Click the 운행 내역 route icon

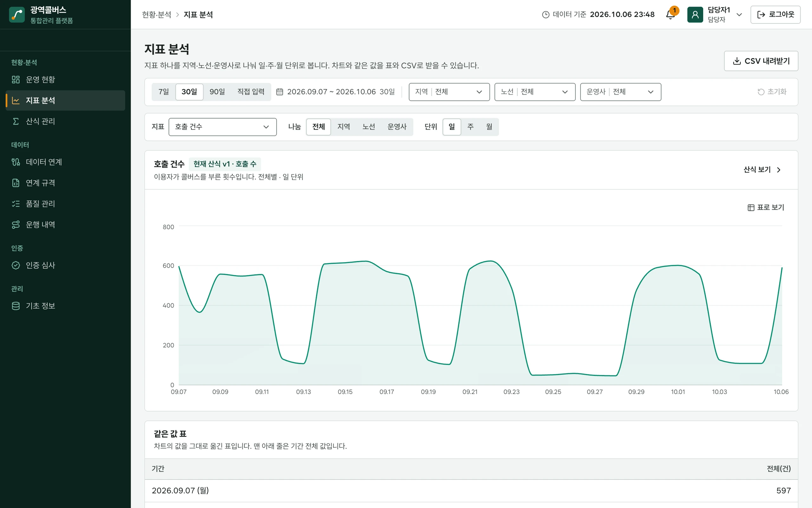coord(16,224)
